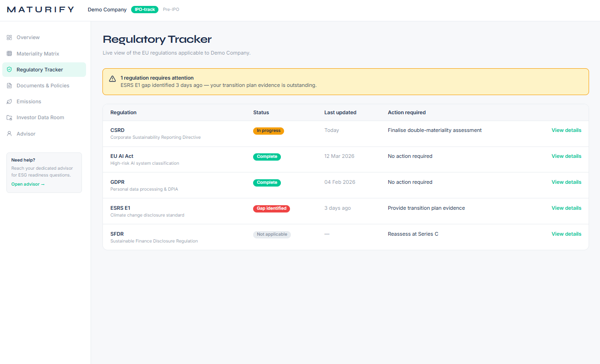Click 'No action required' in GDPR row
The height and width of the screenshot is (364, 600).
[x=410, y=182]
